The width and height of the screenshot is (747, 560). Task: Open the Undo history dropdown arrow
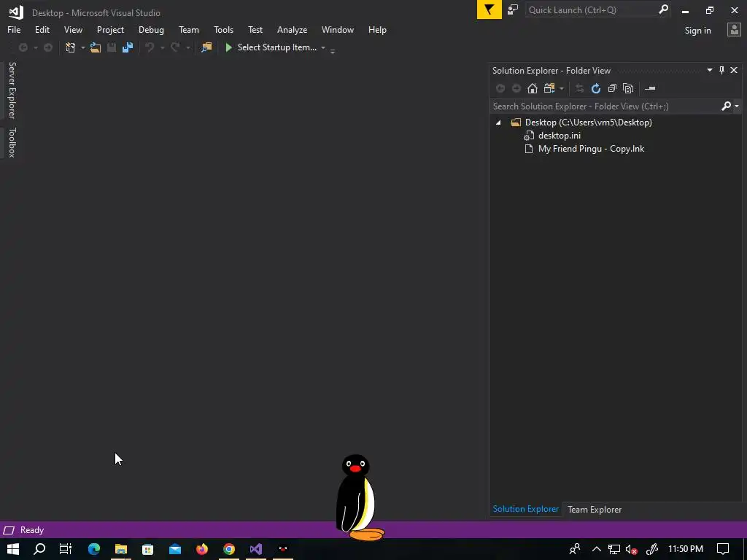[162, 47]
